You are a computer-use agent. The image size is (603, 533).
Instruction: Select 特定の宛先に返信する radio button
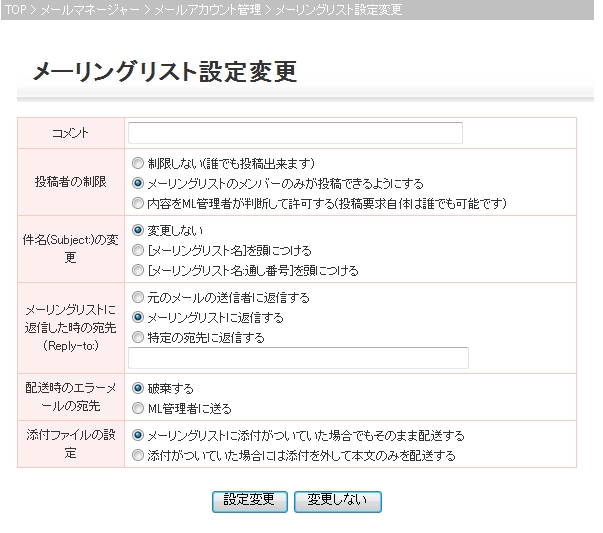click(138, 337)
